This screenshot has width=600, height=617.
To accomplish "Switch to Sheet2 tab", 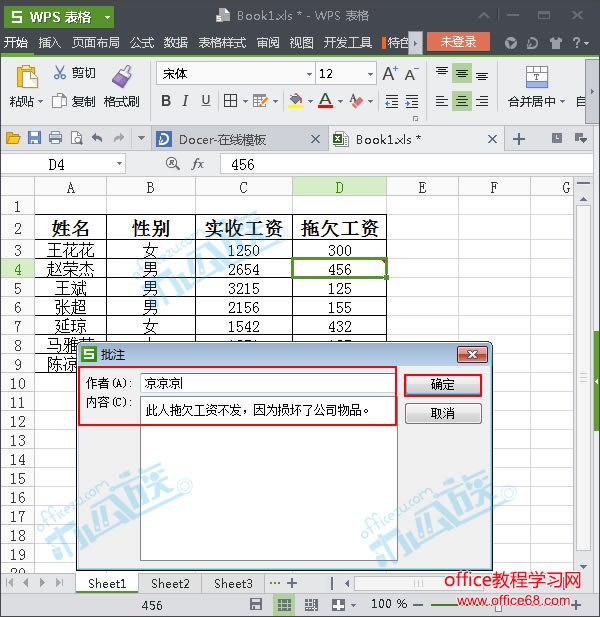I will (170, 583).
